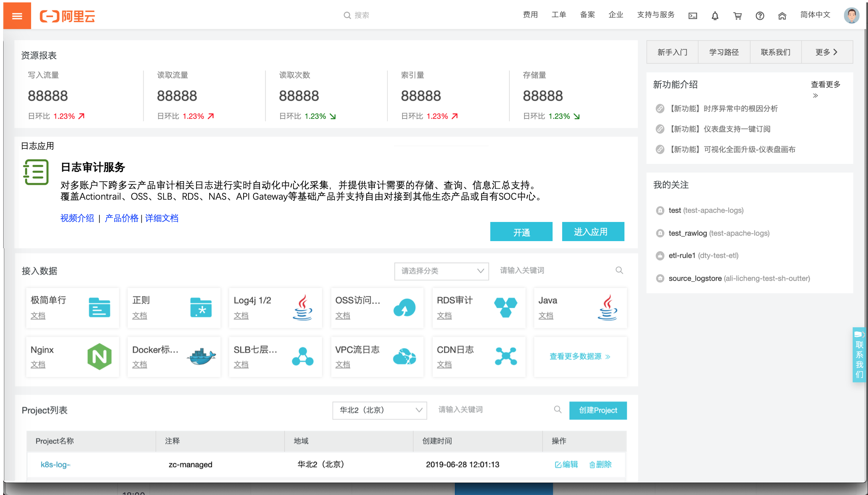Click the Aliyun logo

click(x=67, y=16)
